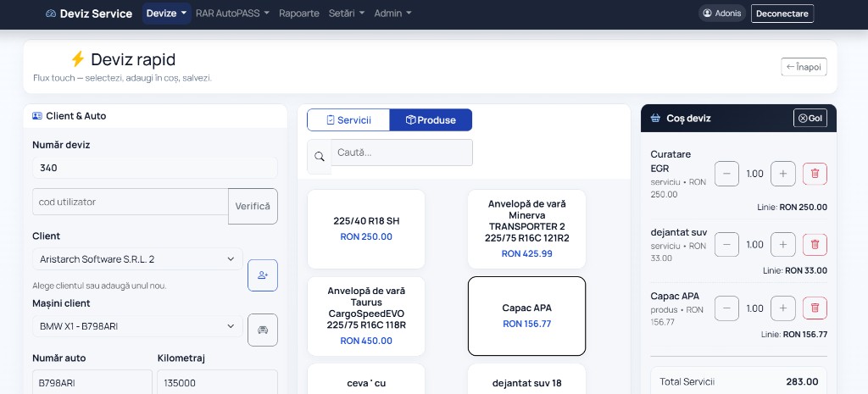This screenshot has height=394, width=868.
Task: Select the ceva ' cu product card
Action: click(366, 379)
